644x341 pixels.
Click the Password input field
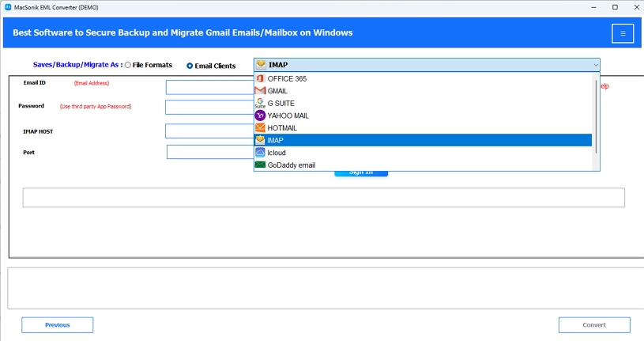pos(210,108)
